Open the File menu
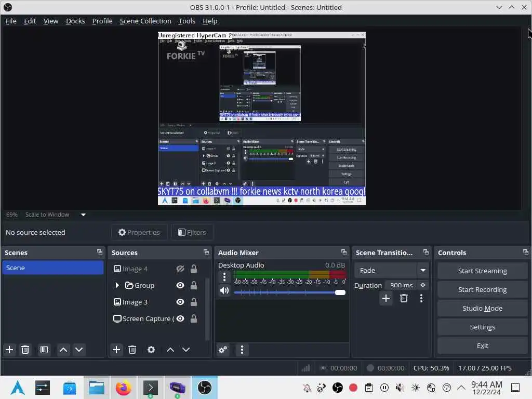 click(x=11, y=21)
